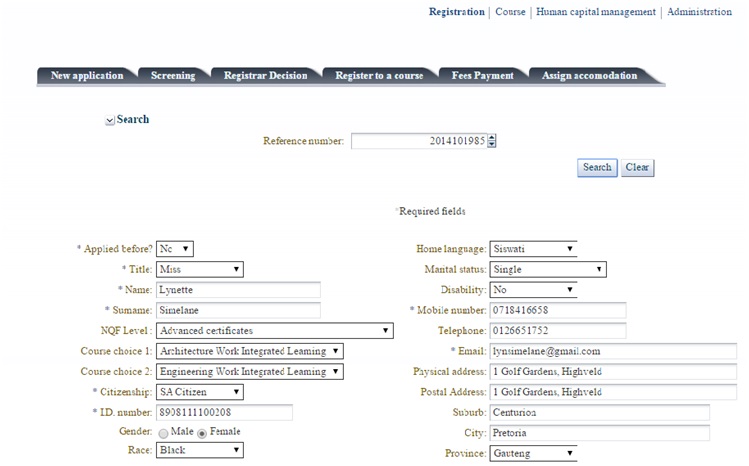Switch to the Screening tab

coord(173,76)
